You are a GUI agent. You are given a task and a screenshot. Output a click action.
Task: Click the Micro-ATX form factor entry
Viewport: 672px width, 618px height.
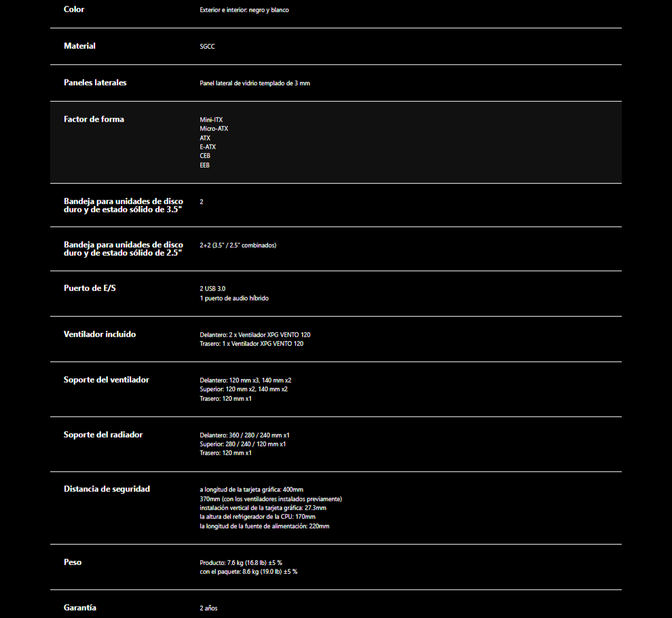pyautogui.click(x=214, y=129)
